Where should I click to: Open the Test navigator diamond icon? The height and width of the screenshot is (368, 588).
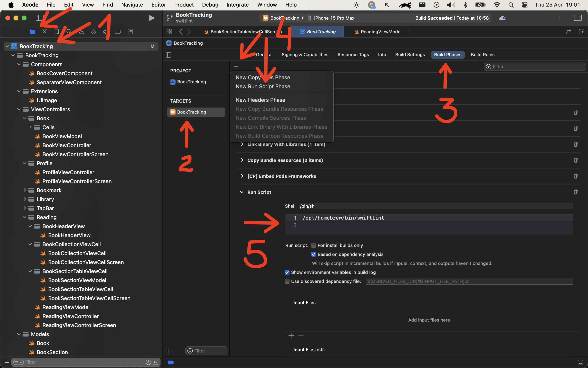click(x=93, y=32)
